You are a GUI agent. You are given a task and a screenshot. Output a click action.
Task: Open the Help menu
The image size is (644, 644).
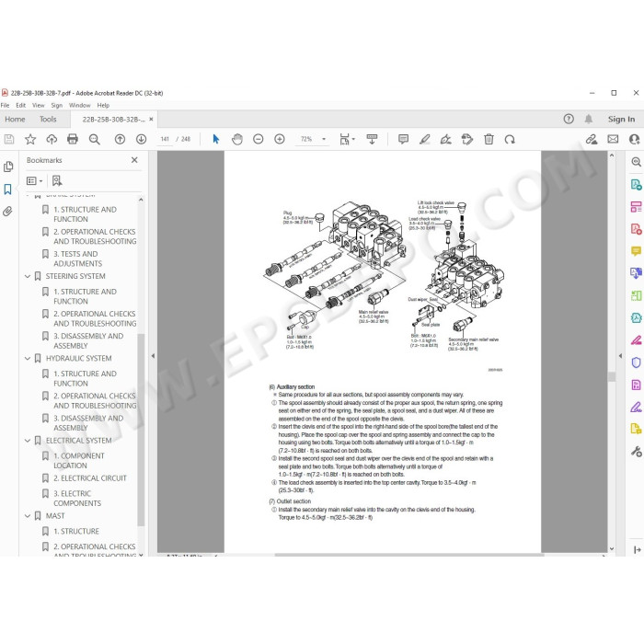(103, 105)
